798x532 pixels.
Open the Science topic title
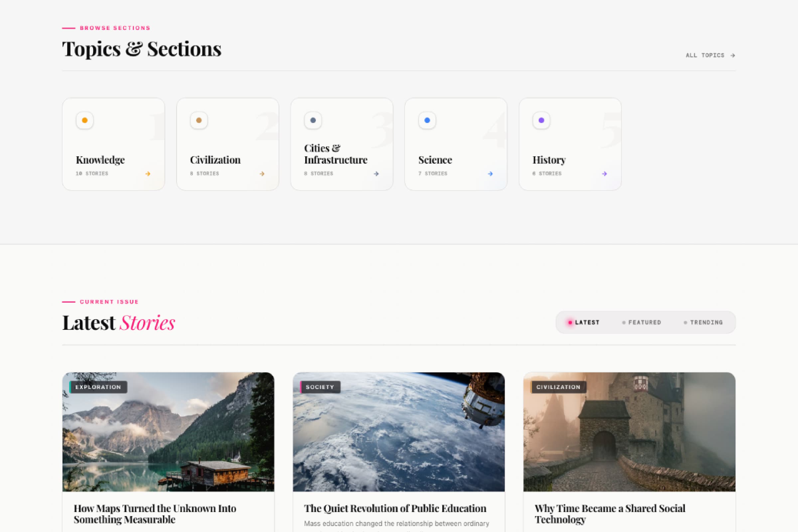435,160
